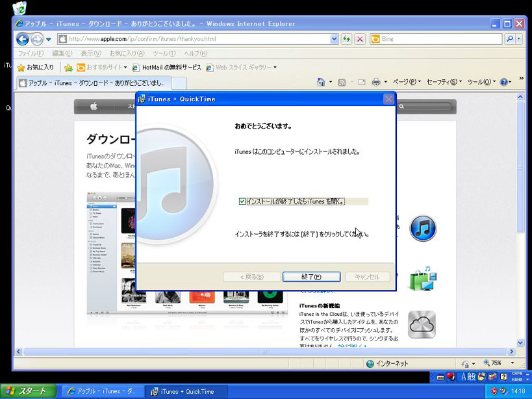The image size is (532, 399).
Task: Expand the Print options dropdown arrow
Action: pos(385,82)
